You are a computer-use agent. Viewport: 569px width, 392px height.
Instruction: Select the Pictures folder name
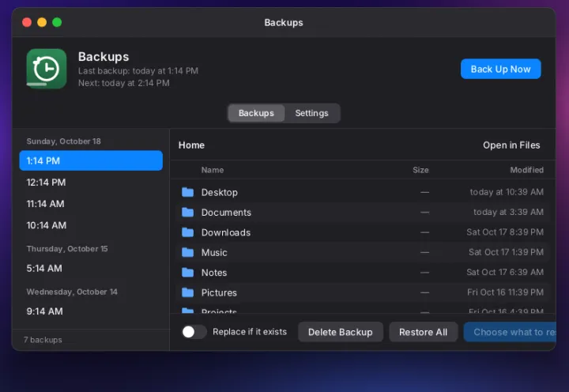pos(219,292)
